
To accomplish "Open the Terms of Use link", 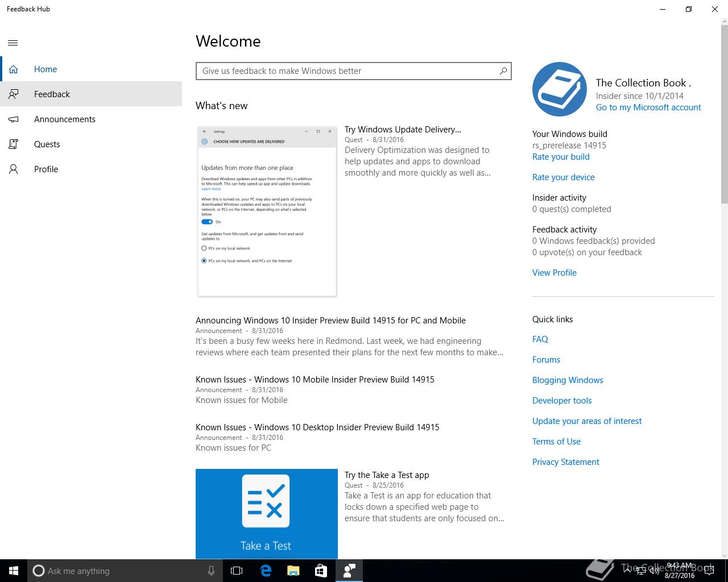I will coord(556,442).
